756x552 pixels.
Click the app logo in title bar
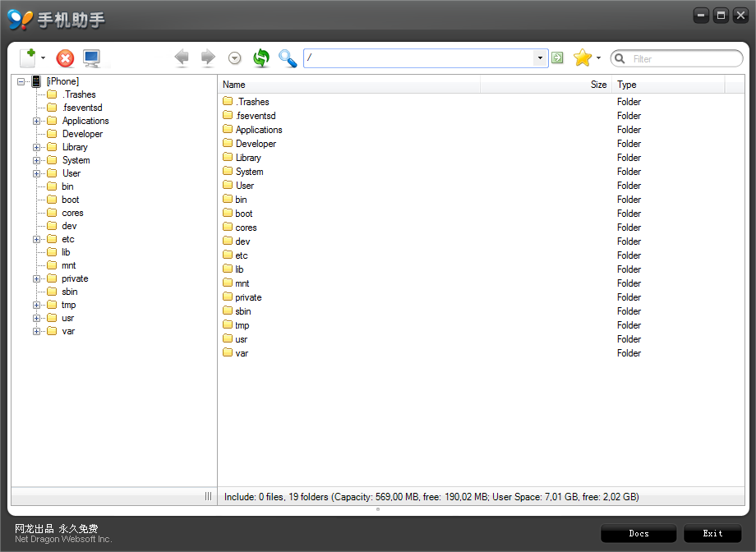pyautogui.click(x=20, y=20)
